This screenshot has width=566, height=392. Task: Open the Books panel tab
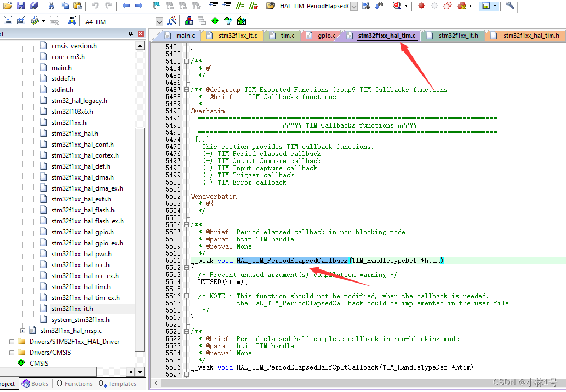tap(36, 384)
